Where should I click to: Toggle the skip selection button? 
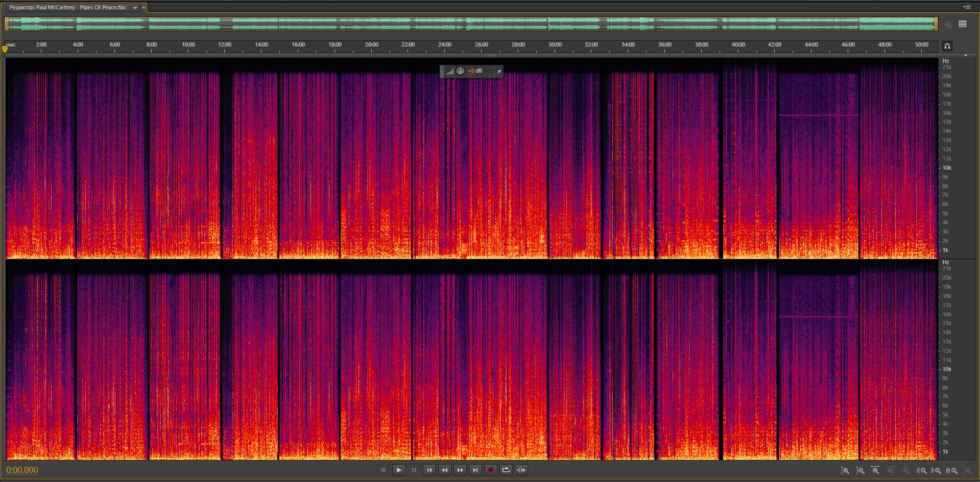[521, 470]
